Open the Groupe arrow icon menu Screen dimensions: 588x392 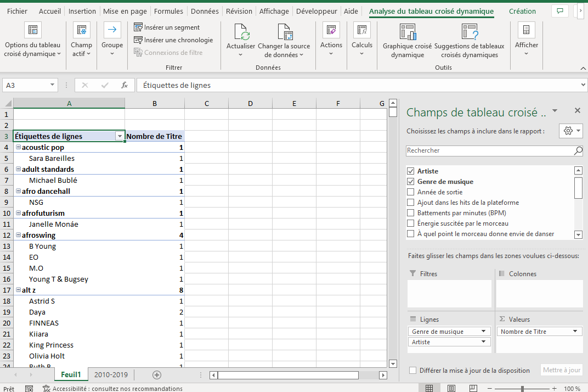click(x=112, y=30)
